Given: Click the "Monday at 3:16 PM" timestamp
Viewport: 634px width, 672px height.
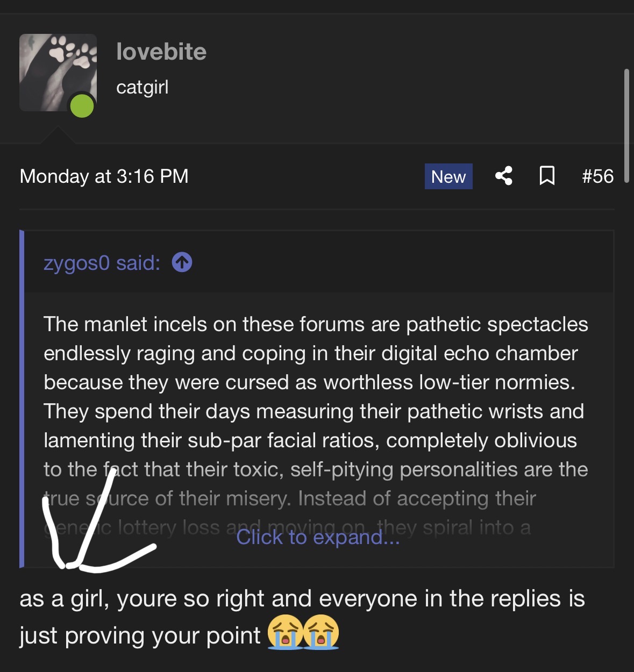Looking at the screenshot, I should (x=104, y=176).
